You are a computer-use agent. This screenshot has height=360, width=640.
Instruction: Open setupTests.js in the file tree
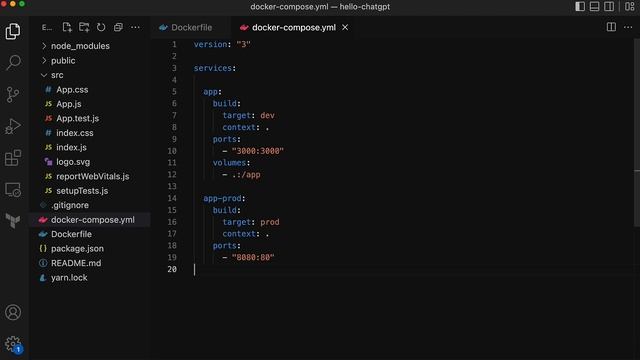click(x=82, y=191)
